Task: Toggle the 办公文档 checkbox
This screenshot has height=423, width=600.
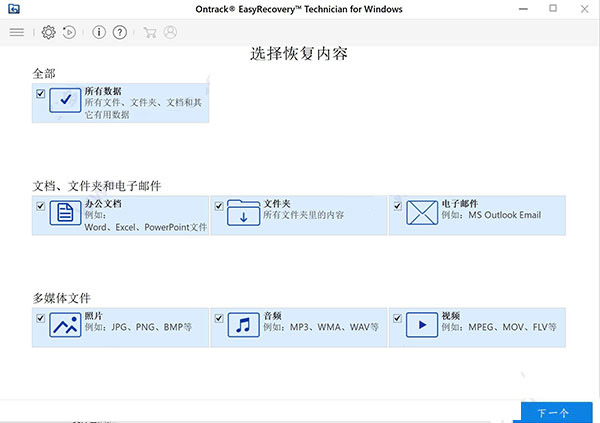Action: [x=41, y=206]
